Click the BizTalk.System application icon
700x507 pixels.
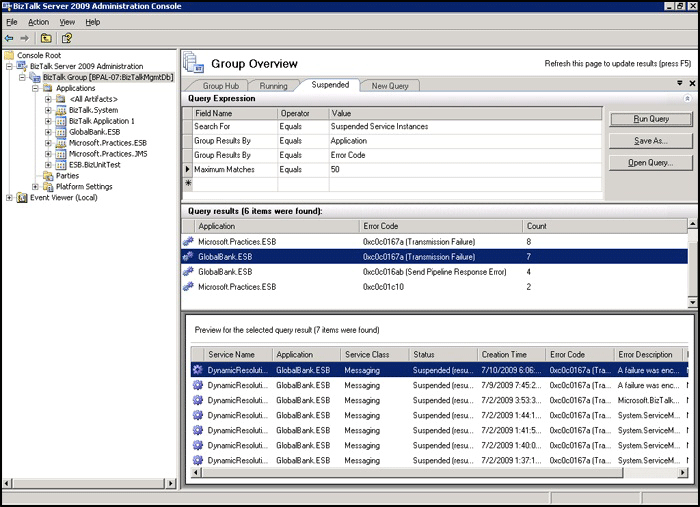point(61,110)
